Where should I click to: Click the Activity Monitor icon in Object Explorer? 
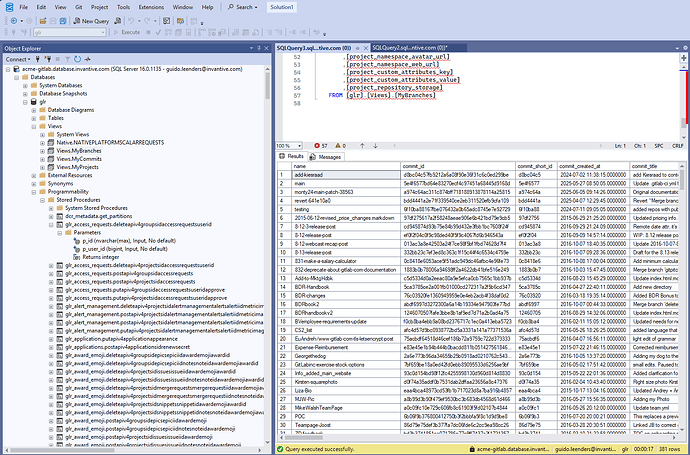pyautogui.click(x=88, y=59)
